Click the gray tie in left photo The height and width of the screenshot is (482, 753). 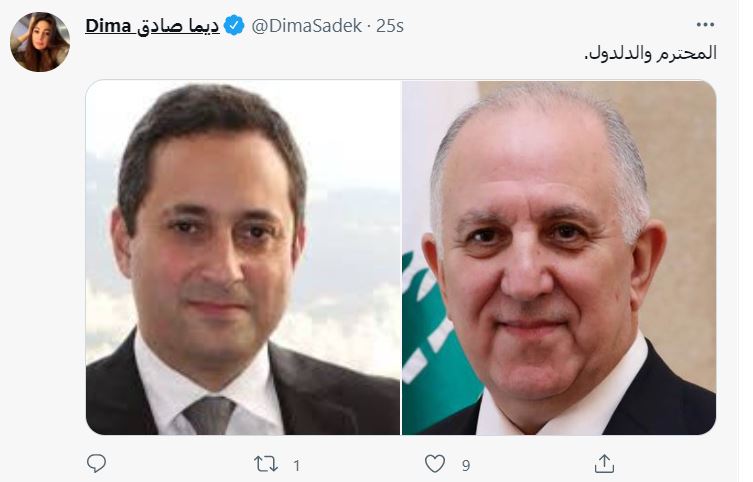click(x=208, y=415)
